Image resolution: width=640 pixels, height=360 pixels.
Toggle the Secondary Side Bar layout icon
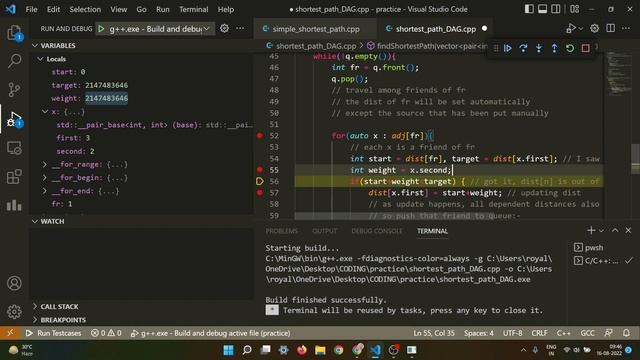click(x=556, y=9)
